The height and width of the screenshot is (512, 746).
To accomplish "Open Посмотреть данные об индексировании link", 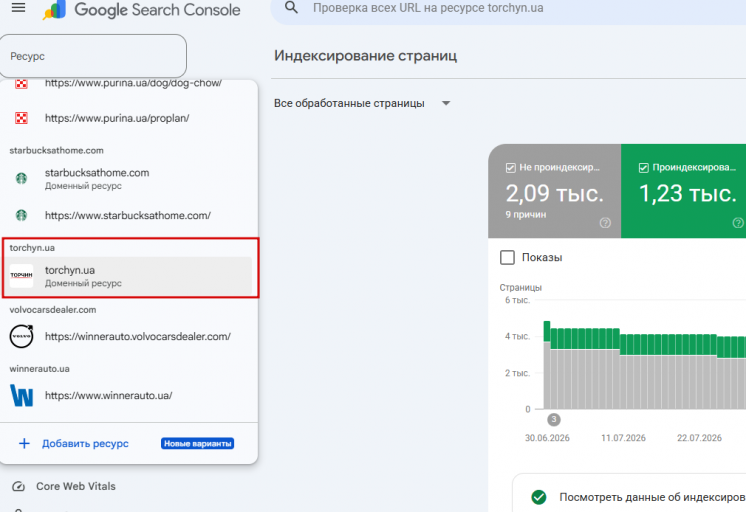I will [x=652, y=497].
